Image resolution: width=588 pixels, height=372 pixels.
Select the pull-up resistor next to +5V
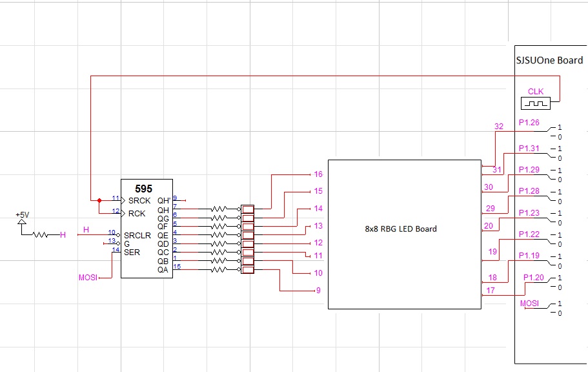coord(40,235)
